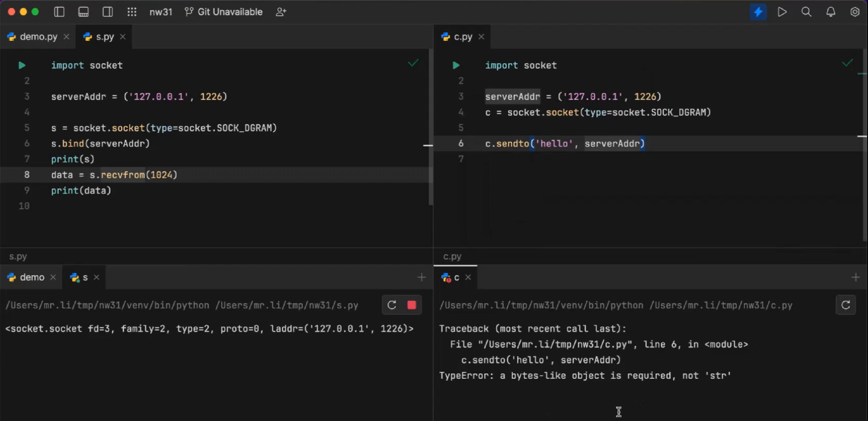
Task: Run s.py from the gutter arrow
Action: pyautogui.click(x=22, y=65)
